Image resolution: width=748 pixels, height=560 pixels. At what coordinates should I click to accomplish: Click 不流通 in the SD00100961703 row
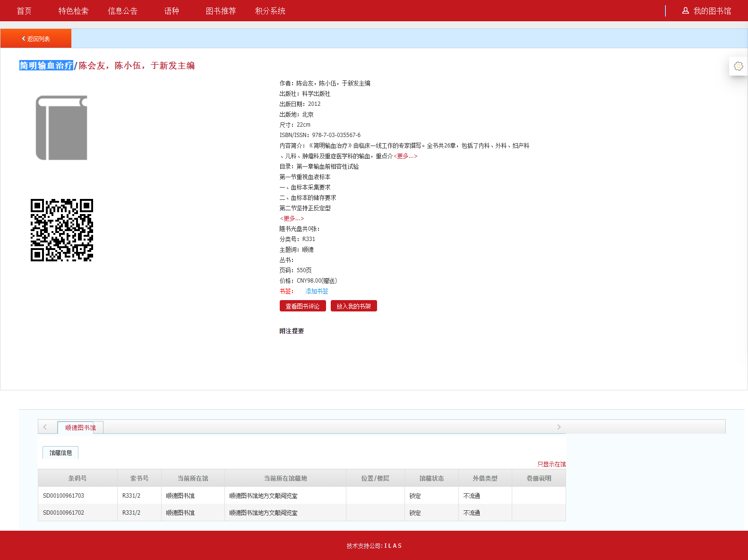[472, 496]
